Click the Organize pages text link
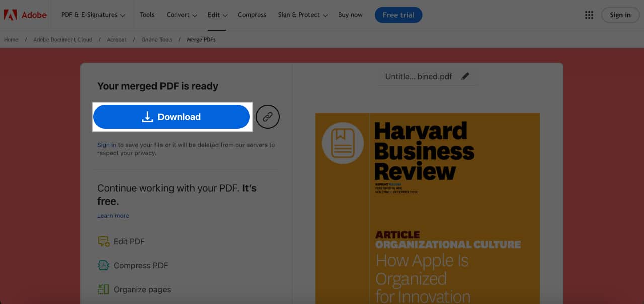Screen dimensions: 644x304 click(142, 290)
